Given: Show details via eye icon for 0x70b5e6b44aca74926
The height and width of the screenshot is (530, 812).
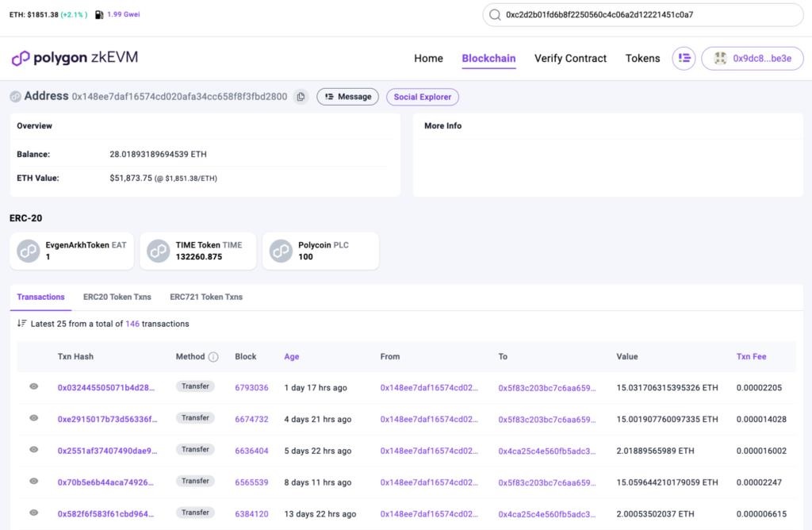Looking at the screenshot, I should [x=34, y=481].
